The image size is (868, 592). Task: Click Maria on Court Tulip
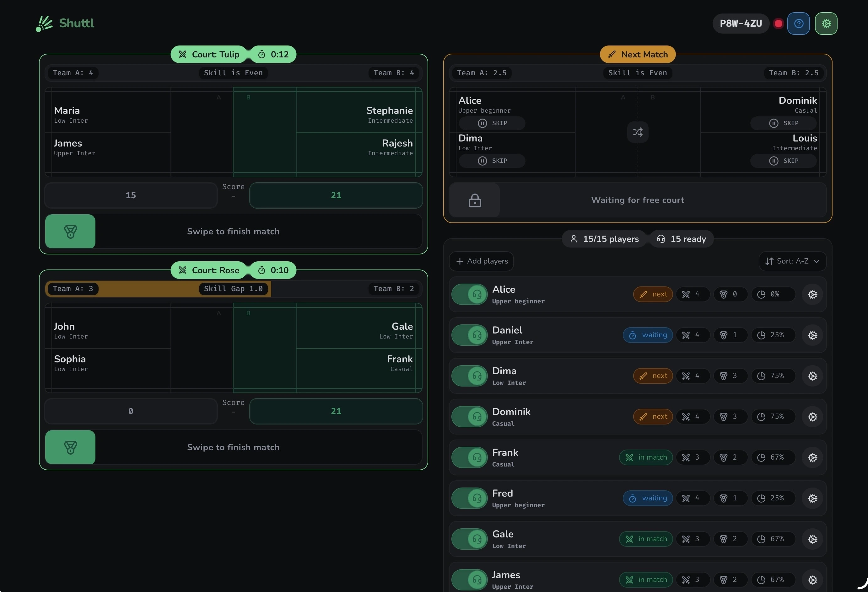pos(67,110)
